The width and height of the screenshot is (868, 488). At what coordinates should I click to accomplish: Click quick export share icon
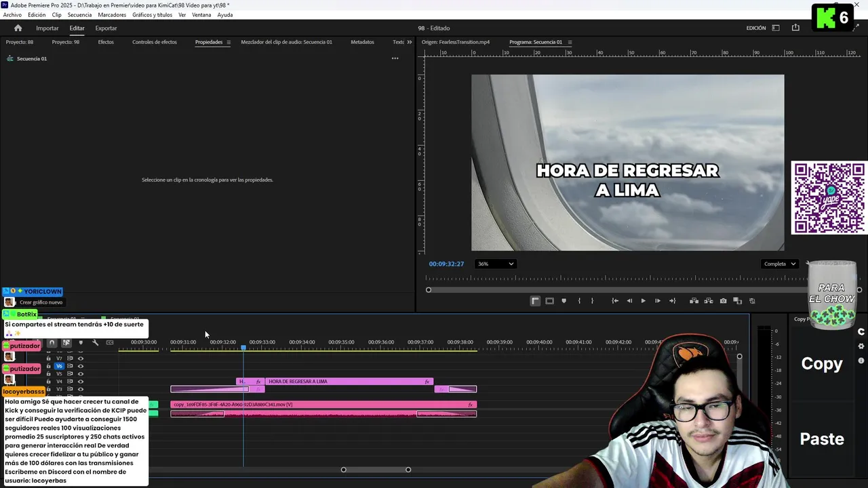tap(795, 28)
